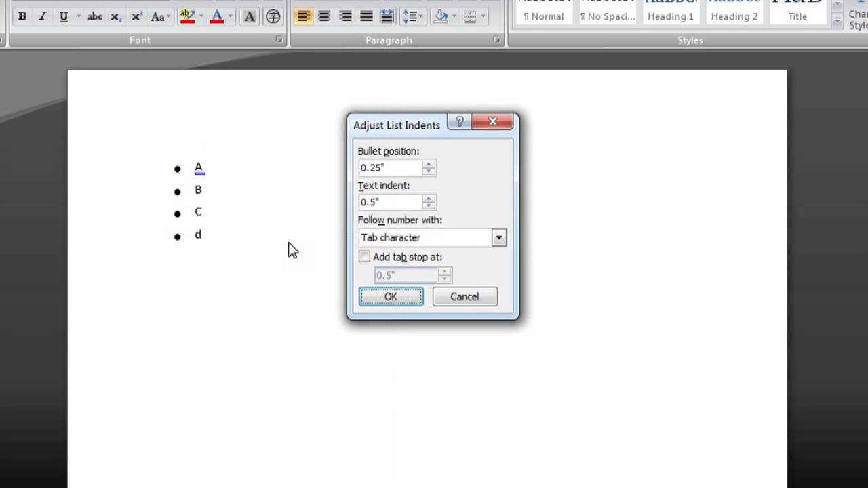Apply the Heading 2 style
Screen dimensions: 868x488
coord(734,14)
